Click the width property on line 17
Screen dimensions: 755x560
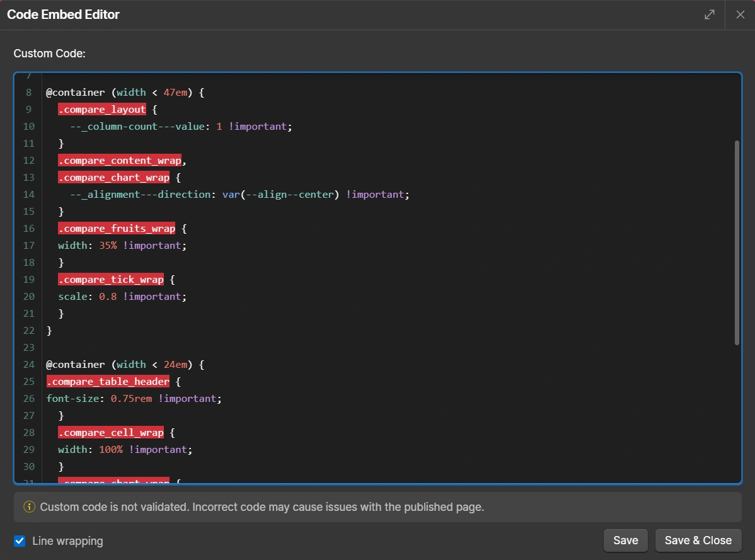click(x=72, y=246)
